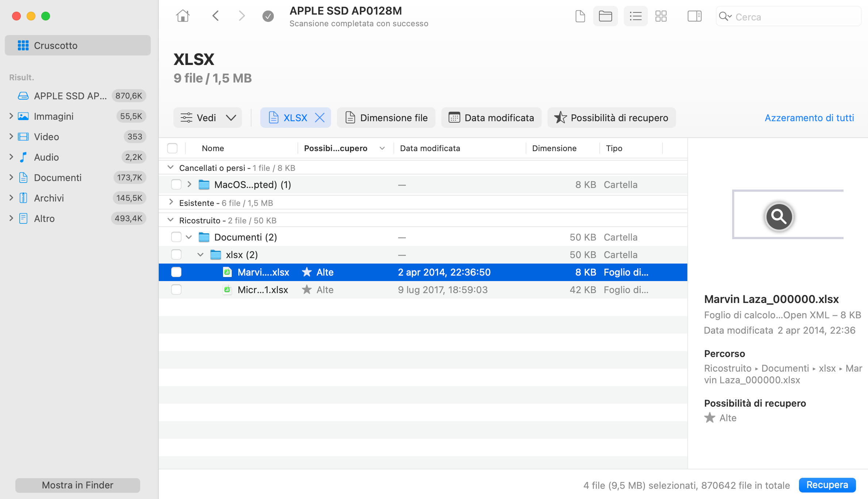868x499 pixels.
Task: Open the Vedi dropdown
Action: [x=208, y=118]
